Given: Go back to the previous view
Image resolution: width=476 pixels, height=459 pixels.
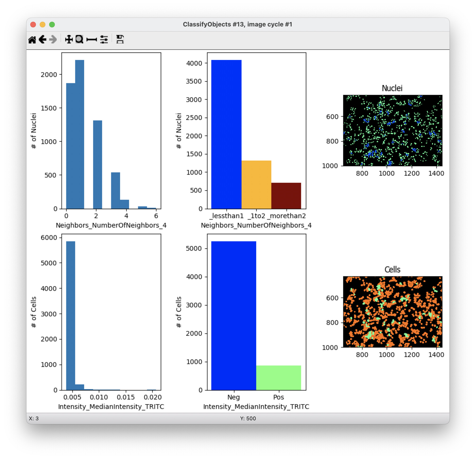Looking at the screenshot, I should (x=43, y=39).
